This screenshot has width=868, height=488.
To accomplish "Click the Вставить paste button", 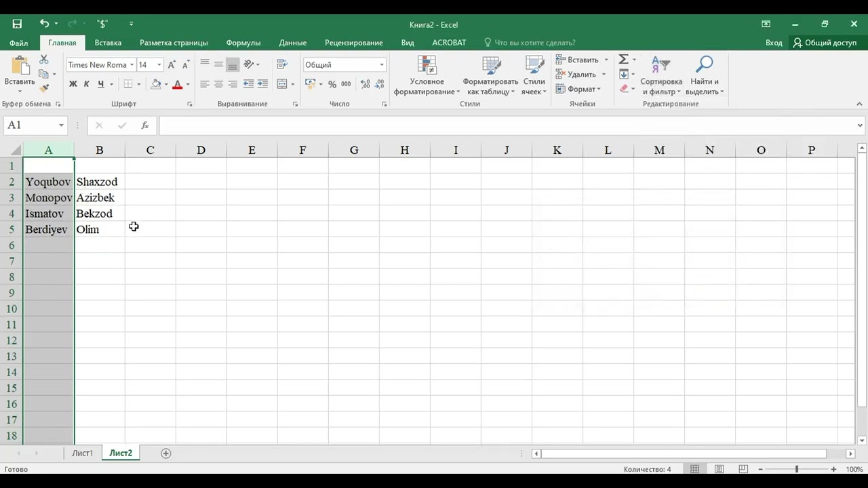I will point(20,75).
